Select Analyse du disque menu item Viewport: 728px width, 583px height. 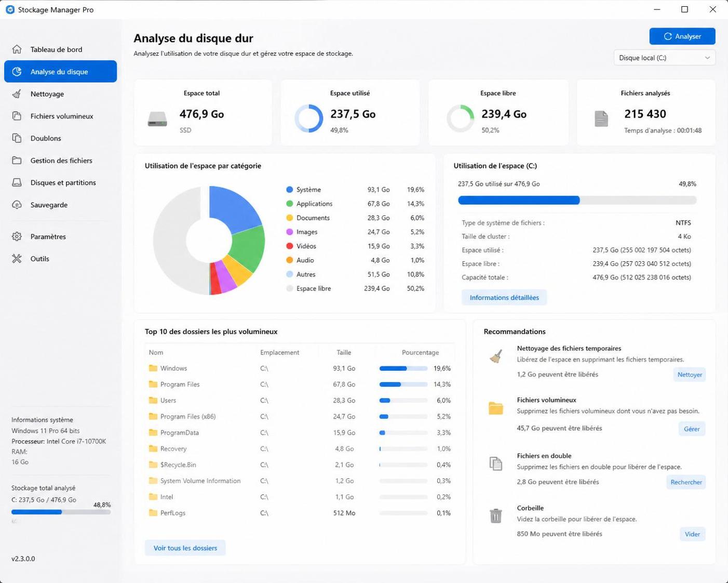[60, 72]
